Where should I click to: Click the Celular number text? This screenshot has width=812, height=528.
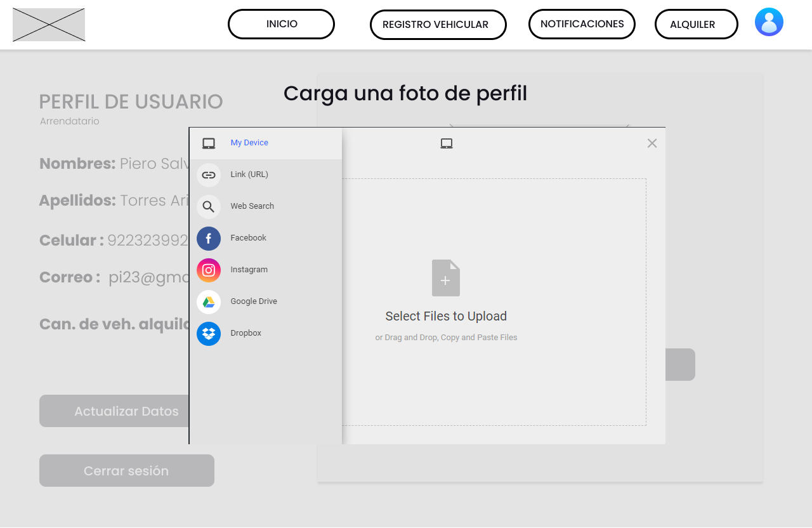click(x=148, y=241)
